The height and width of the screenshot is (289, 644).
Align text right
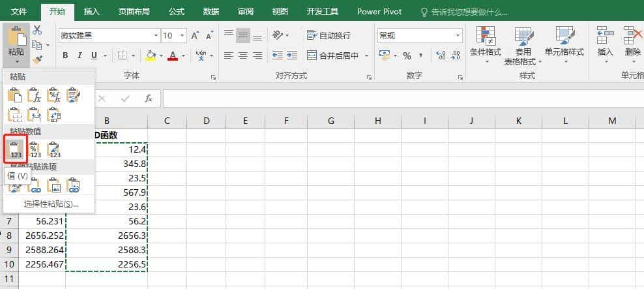(x=257, y=55)
